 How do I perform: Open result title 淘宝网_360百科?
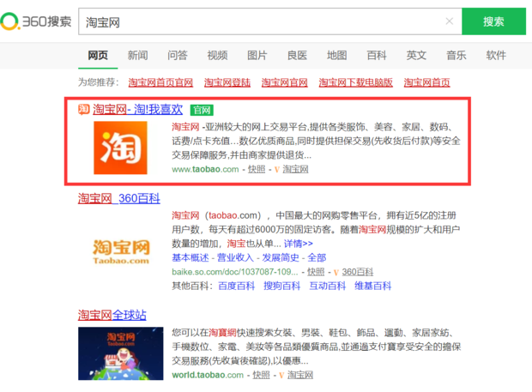[119, 198]
